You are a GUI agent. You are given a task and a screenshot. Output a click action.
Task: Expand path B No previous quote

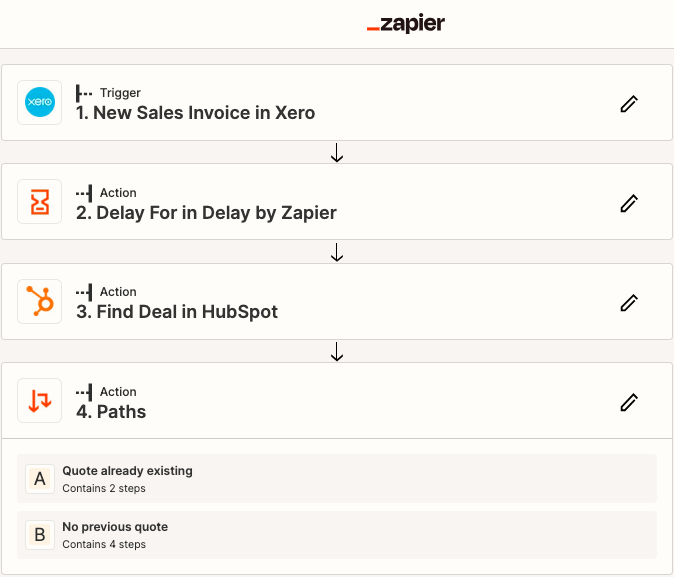[115, 527]
